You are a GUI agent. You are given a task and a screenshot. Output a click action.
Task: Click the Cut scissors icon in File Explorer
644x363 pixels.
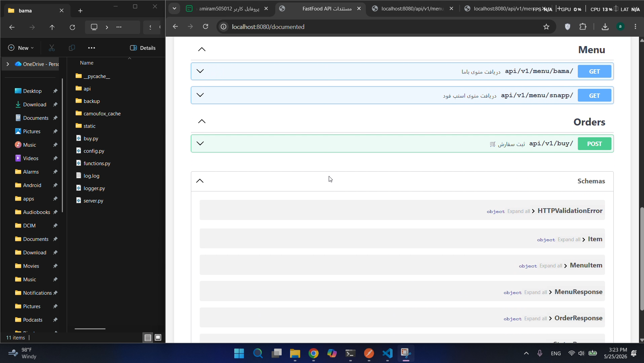pos(51,48)
